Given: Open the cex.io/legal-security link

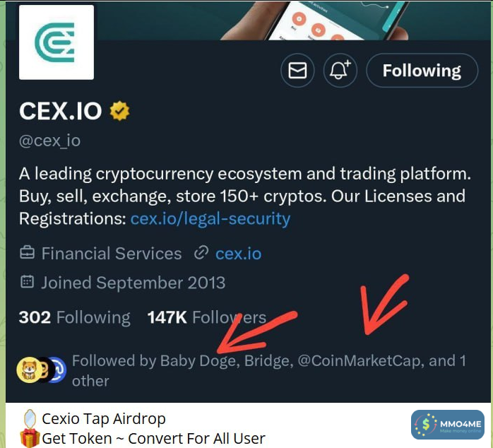Looking at the screenshot, I should [x=210, y=218].
